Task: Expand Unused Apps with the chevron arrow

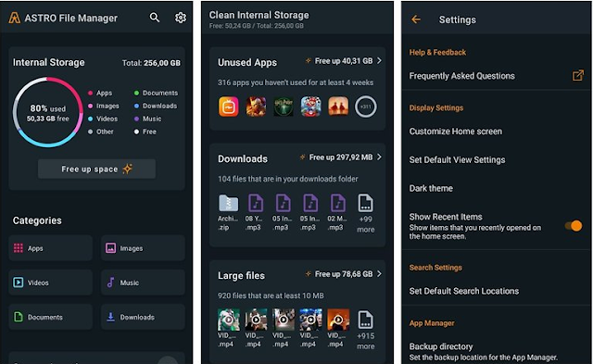Action: pyautogui.click(x=379, y=60)
